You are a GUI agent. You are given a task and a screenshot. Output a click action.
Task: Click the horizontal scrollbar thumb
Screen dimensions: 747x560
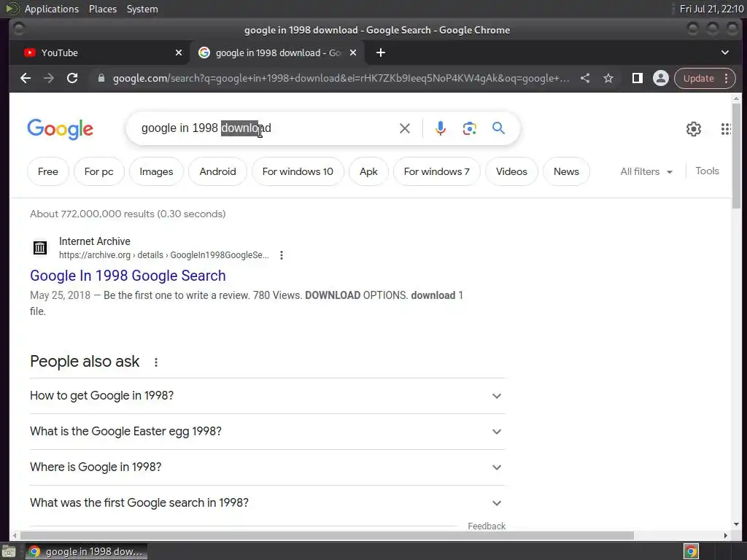(x=327, y=536)
